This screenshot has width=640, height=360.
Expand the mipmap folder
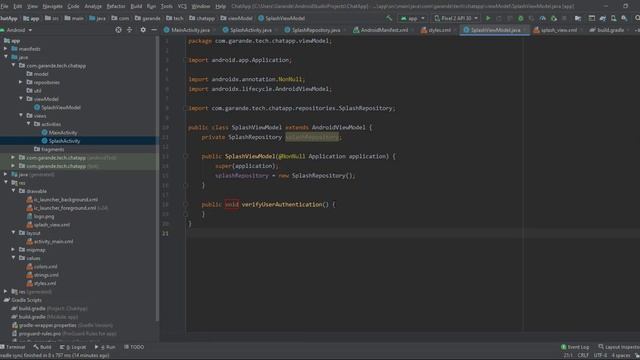(x=13, y=249)
